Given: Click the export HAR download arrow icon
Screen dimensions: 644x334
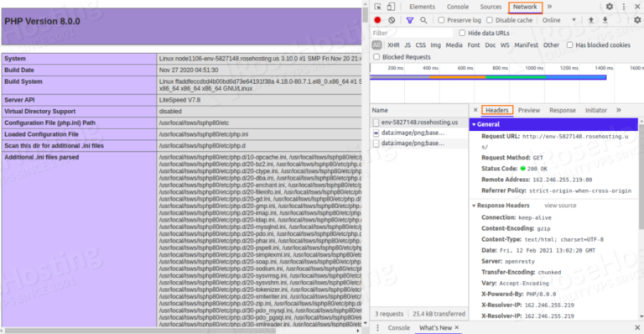Looking at the screenshot, I should click(605, 19).
